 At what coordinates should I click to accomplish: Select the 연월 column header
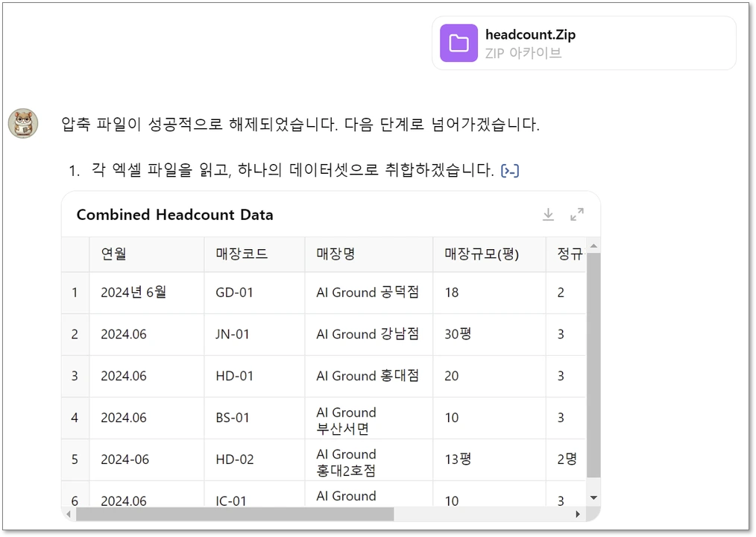[113, 254]
